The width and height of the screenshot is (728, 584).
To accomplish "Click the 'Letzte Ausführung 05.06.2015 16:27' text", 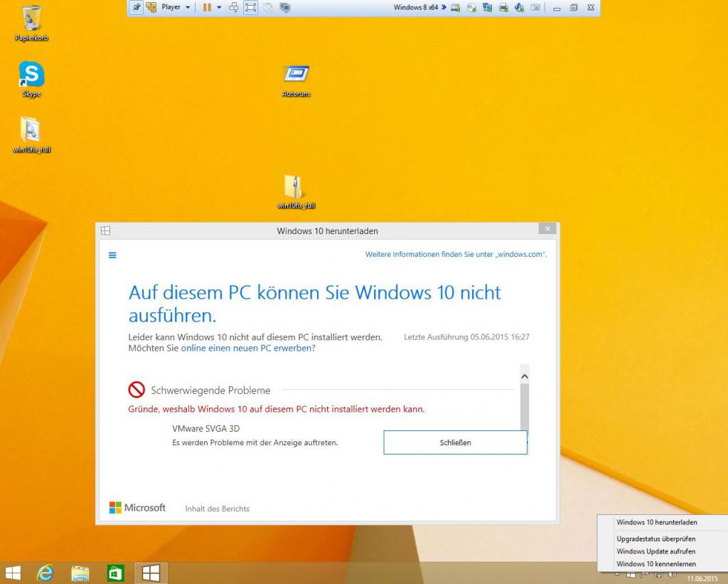I will click(466, 337).
